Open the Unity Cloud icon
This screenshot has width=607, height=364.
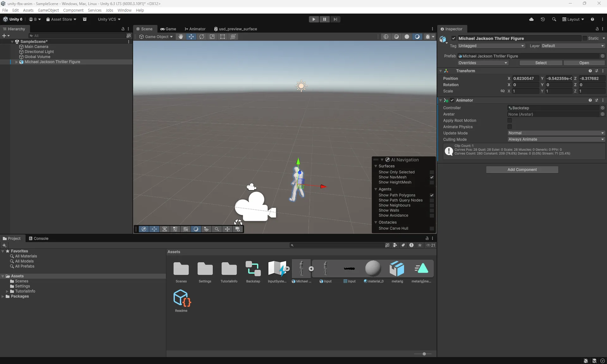pos(531,19)
